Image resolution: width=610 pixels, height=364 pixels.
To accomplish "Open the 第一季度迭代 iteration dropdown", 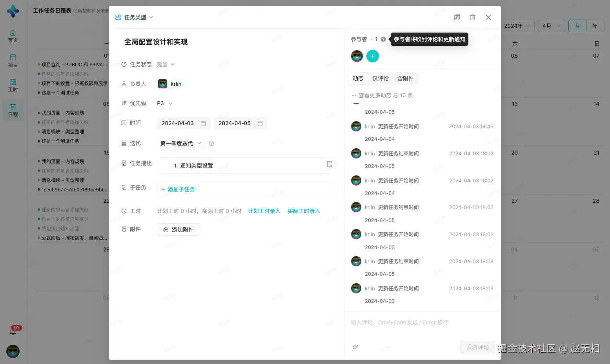I will click(181, 144).
